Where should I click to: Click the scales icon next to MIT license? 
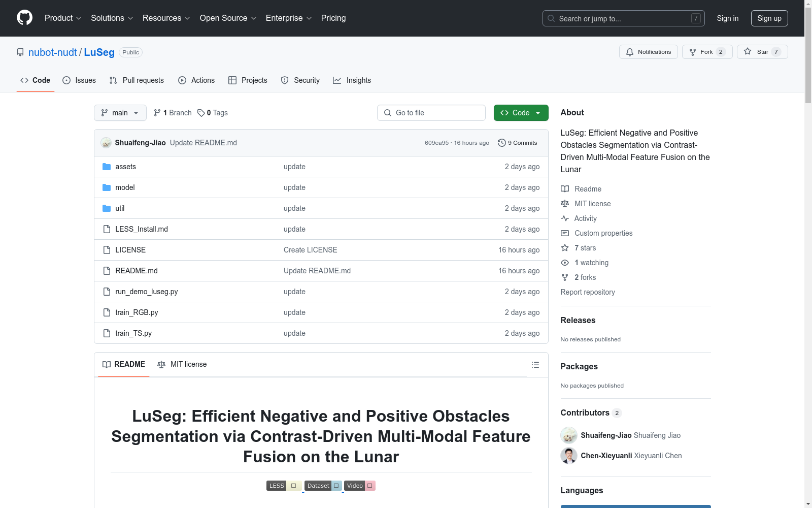(x=565, y=204)
